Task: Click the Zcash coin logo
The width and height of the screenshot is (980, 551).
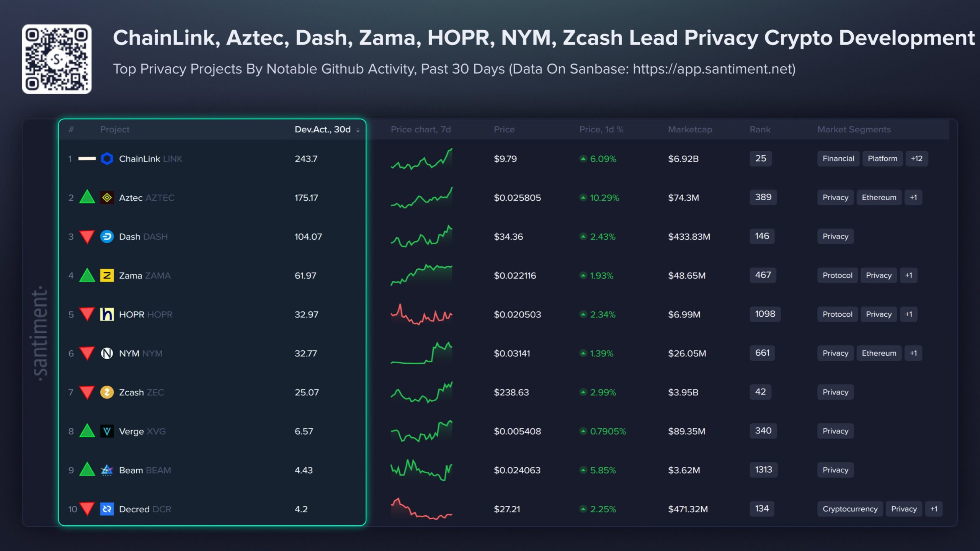Action: click(107, 392)
